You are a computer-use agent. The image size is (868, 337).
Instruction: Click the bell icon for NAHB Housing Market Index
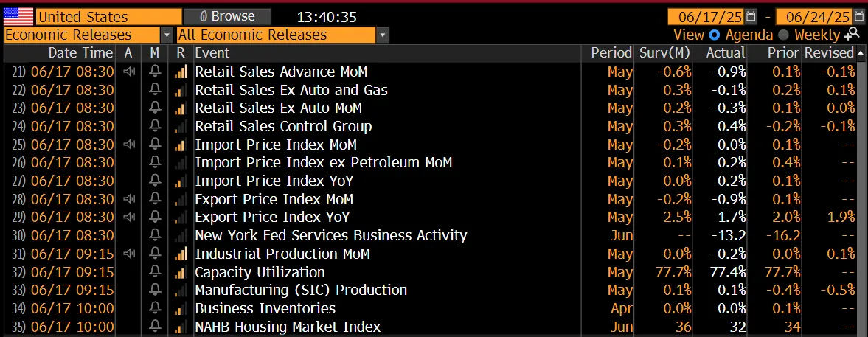tap(155, 327)
